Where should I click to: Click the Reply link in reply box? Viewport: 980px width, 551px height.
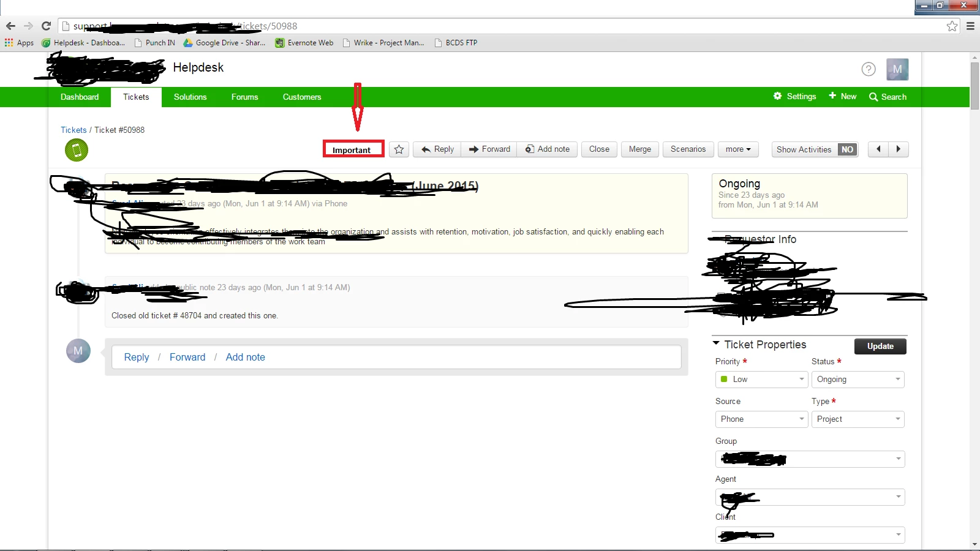point(137,357)
